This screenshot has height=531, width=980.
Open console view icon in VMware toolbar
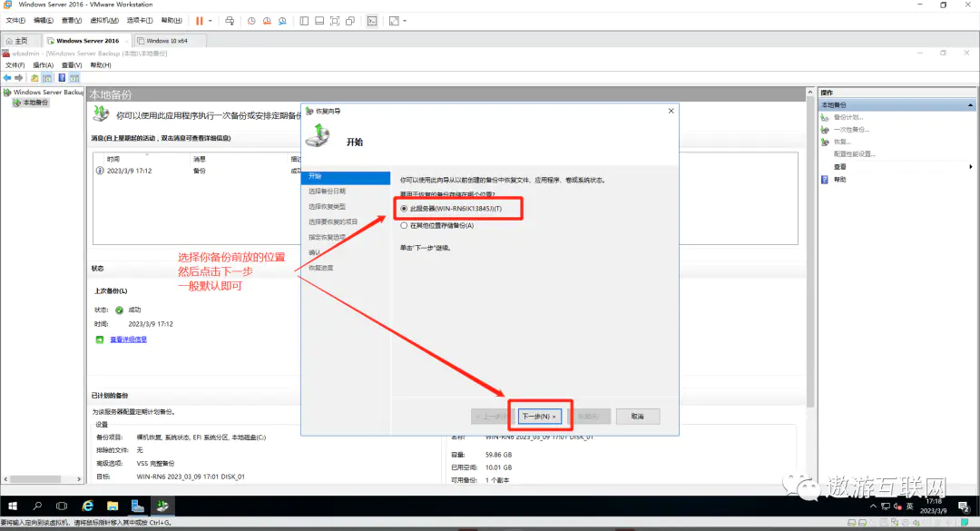(x=372, y=21)
